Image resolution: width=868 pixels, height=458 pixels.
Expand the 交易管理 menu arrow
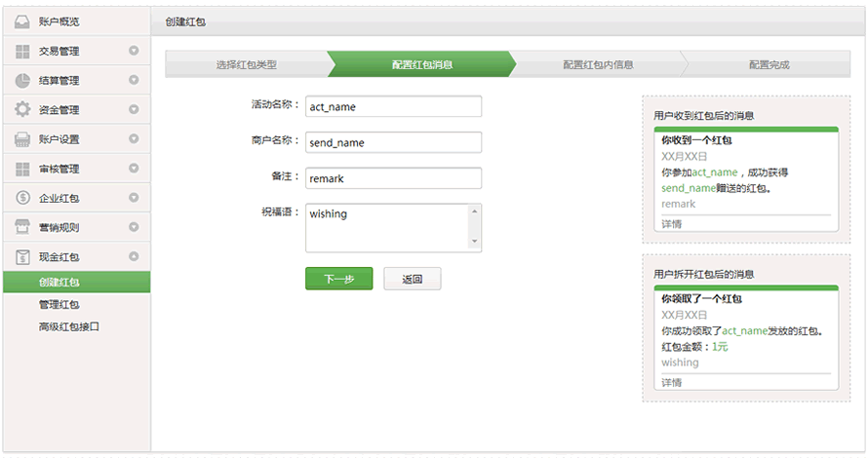tap(134, 51)
